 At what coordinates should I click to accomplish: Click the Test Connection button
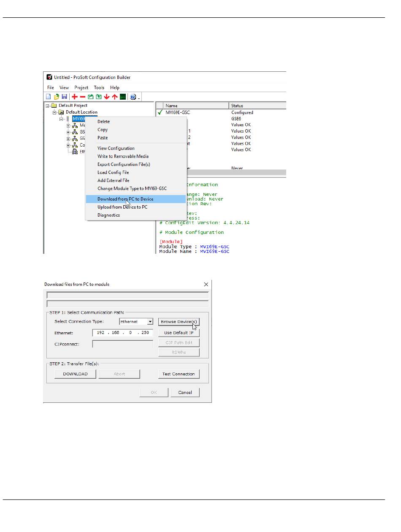[x=179, y=374]
